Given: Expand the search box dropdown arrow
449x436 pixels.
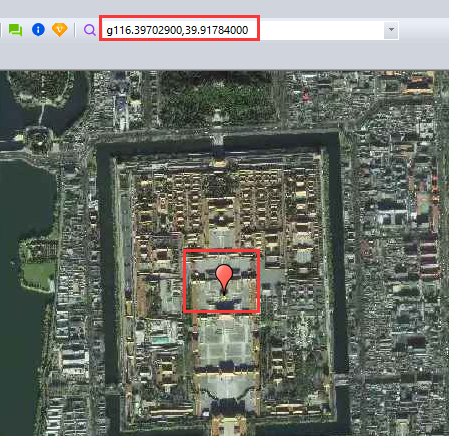Looking at the screenshot, I should (x=391, y=30).
